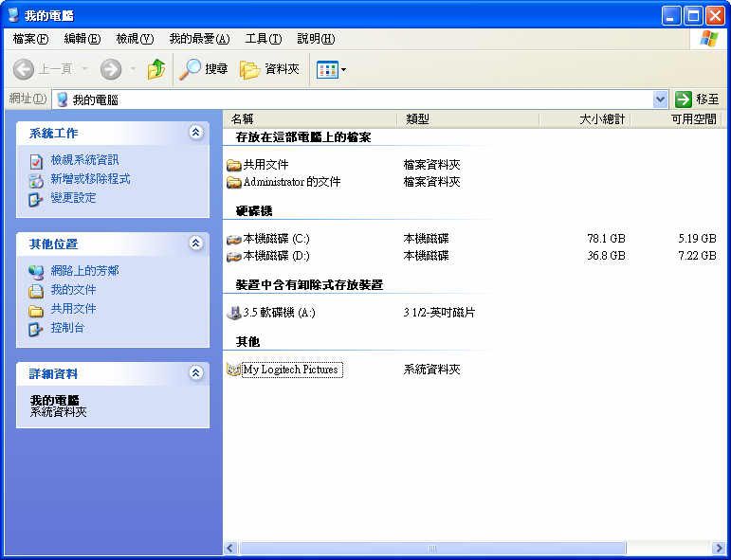Viewport: 731px width, 560px height.
Task: Click the 7.22 GB free space cell
Action: pyautogui.click(x=697, y=256)
